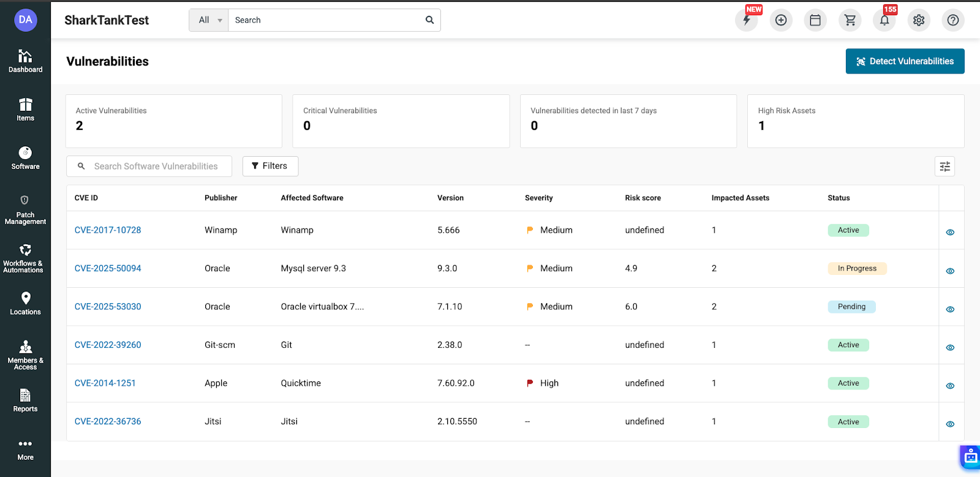Click the Active Vulnerabilities card
The height and width of the screenshot is (477, 980).
(x=174, y=121)
